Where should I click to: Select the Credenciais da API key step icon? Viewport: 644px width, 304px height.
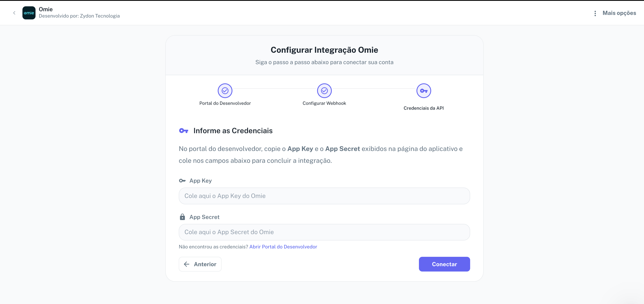424,91
